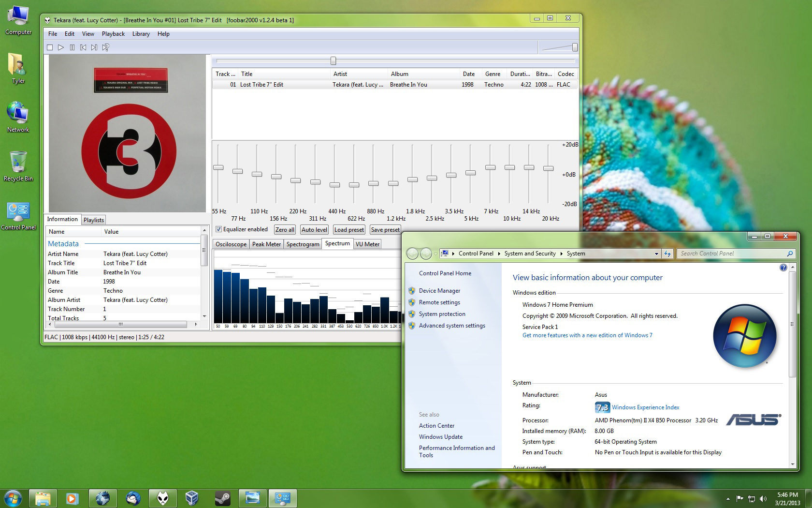Disable the Equalizer enabled checkbox
The width and height of the screenshot is (812, 508).
click(x=219, y=229)
